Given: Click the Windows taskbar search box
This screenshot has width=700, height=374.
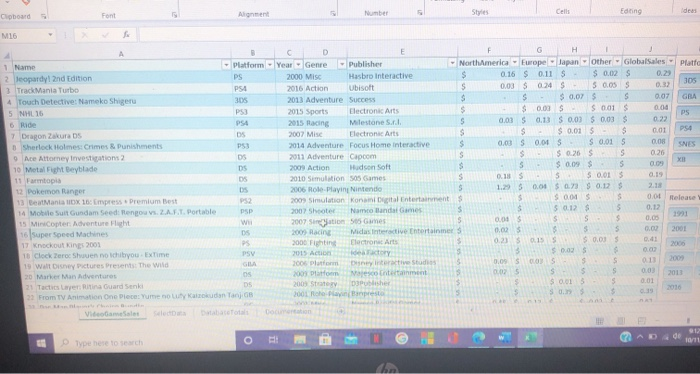Looking at the screenshot, I should (x=145, y=342).
